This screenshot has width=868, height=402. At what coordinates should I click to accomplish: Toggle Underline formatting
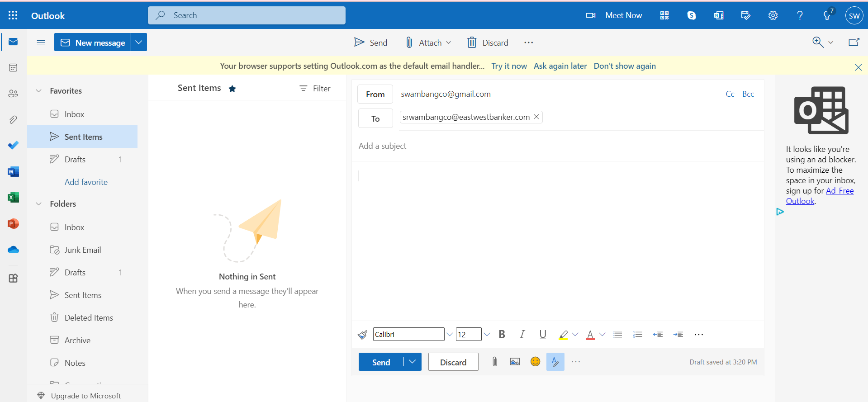(543, 334)
